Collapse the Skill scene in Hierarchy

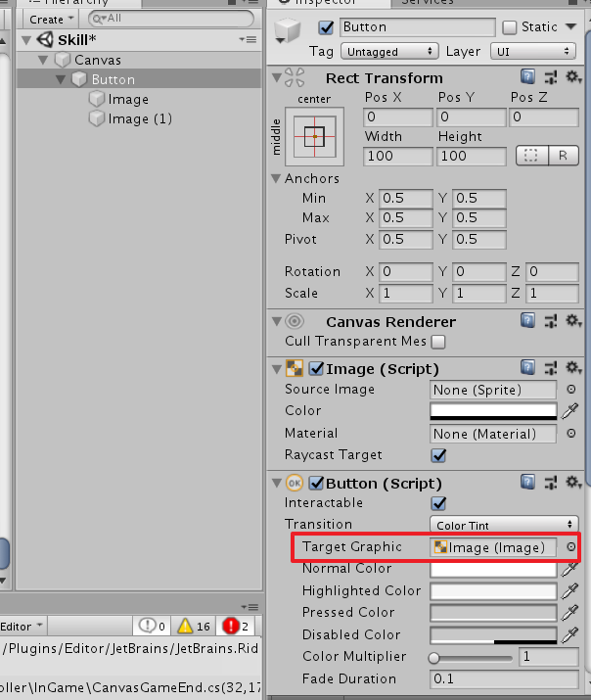tap(26, 40)
